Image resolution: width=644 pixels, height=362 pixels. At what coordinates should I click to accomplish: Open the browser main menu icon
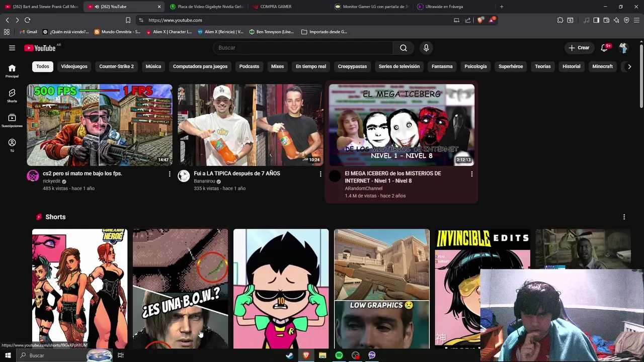click(x=637, y=20)
